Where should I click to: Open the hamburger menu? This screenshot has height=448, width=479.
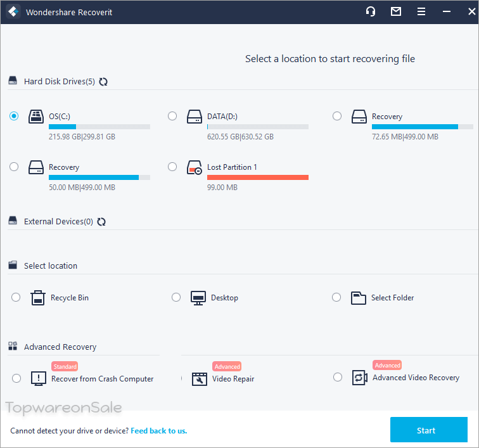pyautogui.click(x=421, y=11)
